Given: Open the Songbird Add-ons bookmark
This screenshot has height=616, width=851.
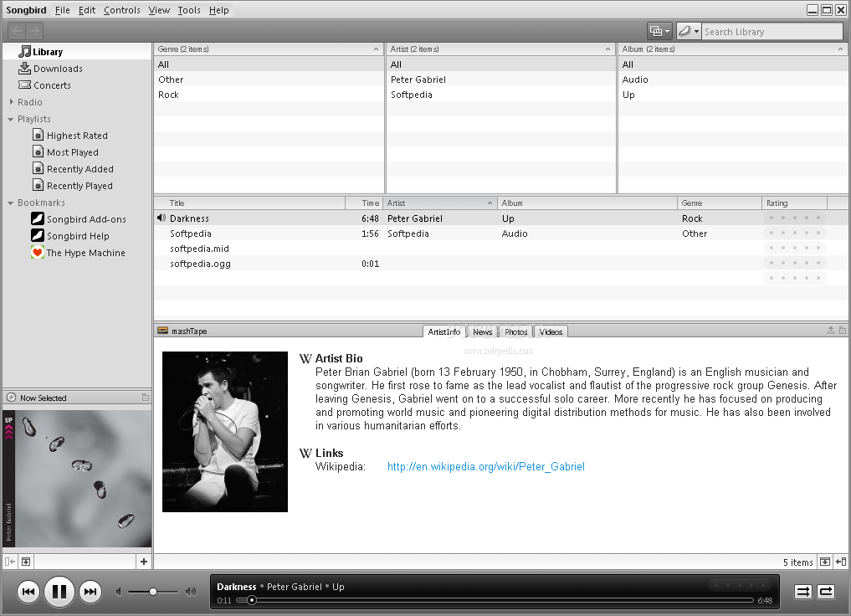Looking at the screenshot, I should [79, 218].
